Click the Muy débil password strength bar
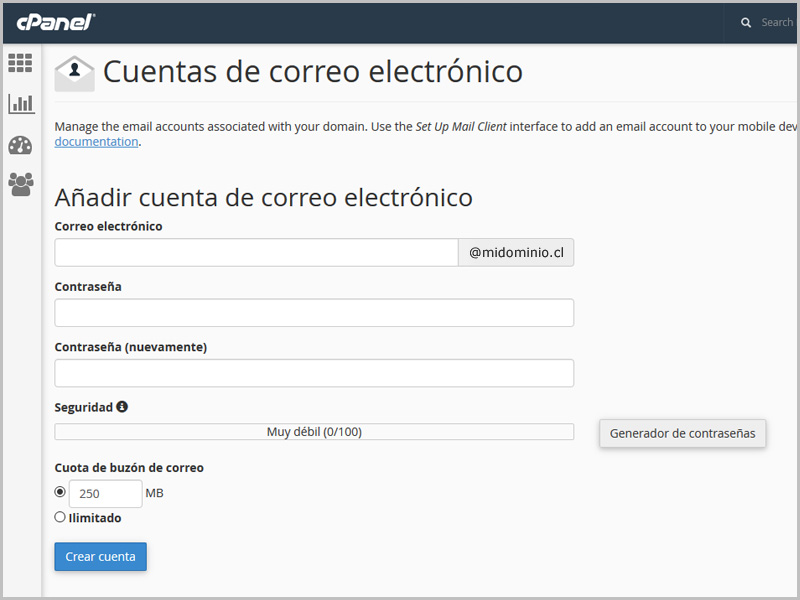Image resolution: width=800 pixels, height=600 pixels. pyautogui.click(x=314, y=432)
